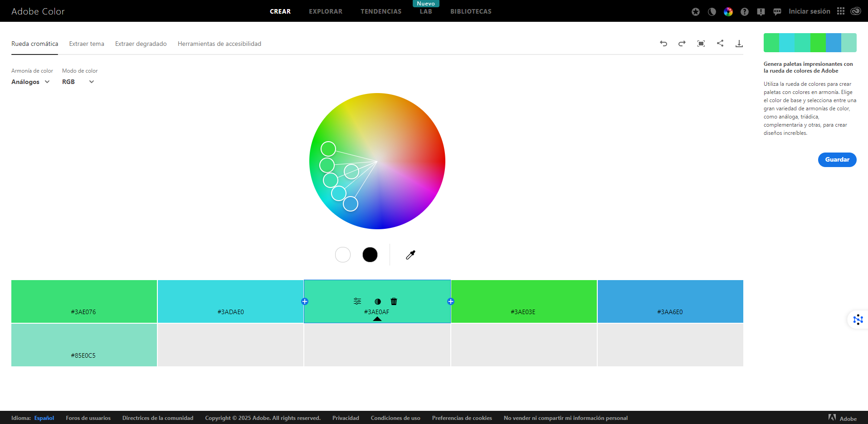Open sliders adjust icon on #3AE0AF swatch
Viewport: 868px width, 424px height.
(x=357, y=301)
